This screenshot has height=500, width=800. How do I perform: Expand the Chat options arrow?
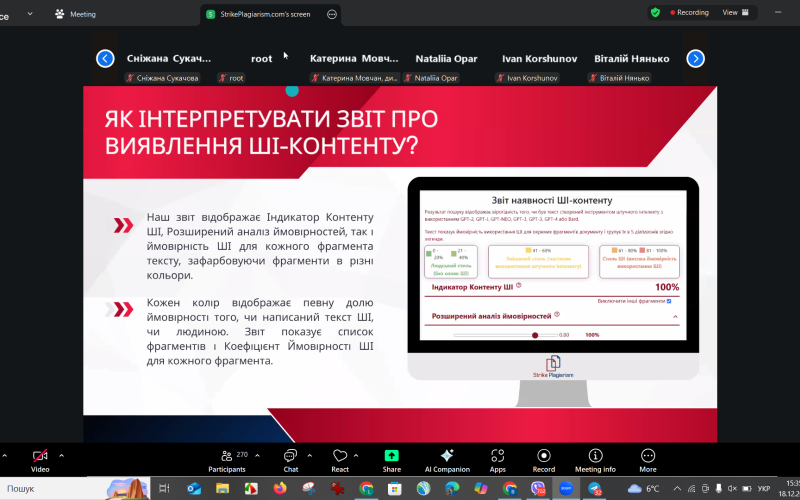coord(310,454)
